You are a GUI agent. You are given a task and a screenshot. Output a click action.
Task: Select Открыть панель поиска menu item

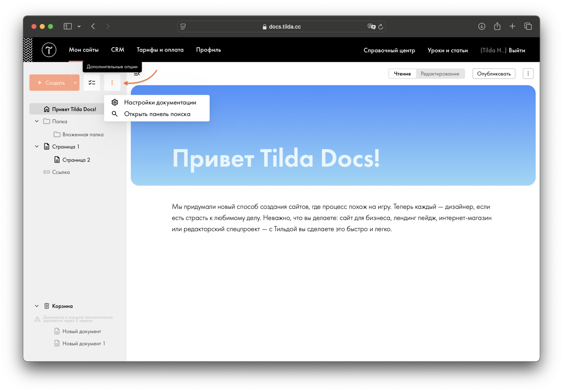157,114
